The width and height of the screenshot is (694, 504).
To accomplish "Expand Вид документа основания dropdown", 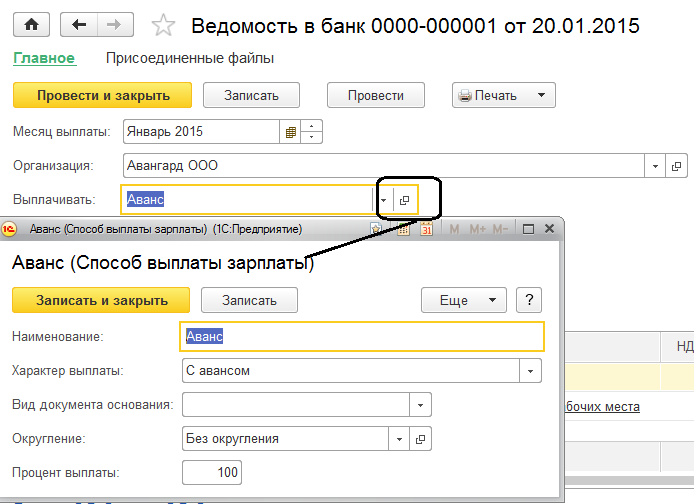I will click(420, 405).
